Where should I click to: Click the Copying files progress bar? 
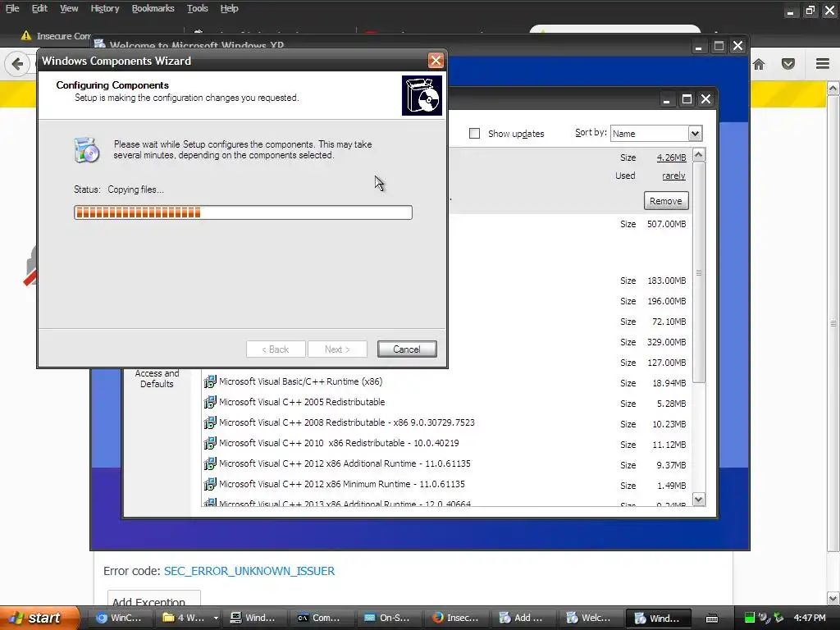tap(243, 212)
